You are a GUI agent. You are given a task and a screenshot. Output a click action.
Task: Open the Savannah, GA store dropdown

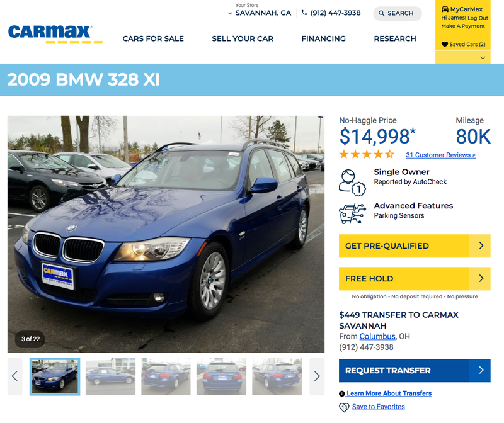click(x=260, y=13)
